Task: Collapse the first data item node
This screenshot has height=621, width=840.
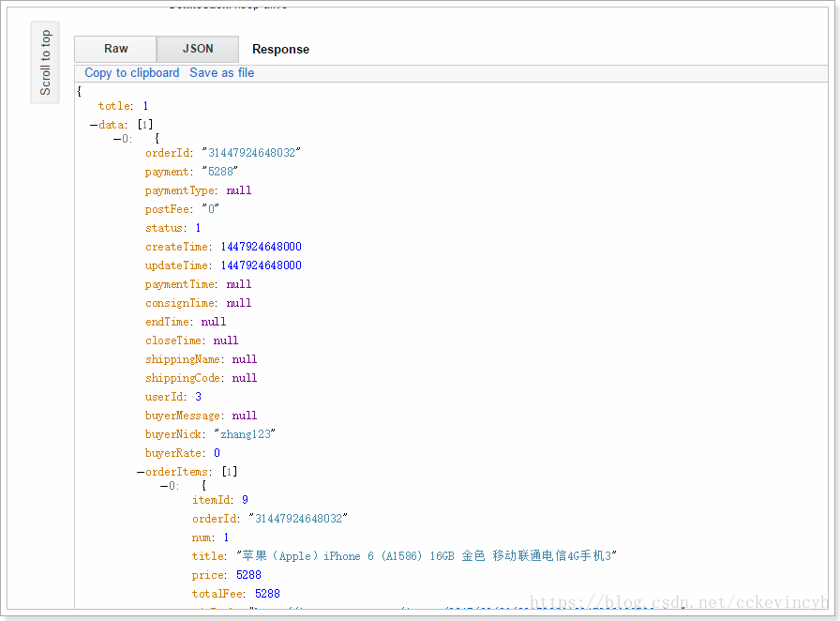Action: (117, 139)
